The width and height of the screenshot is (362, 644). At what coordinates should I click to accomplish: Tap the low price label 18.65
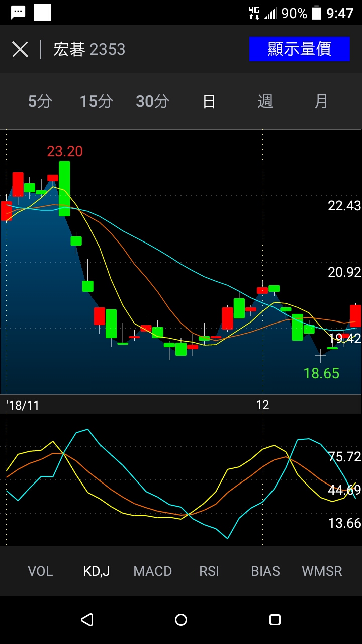(x=321, y=373)
